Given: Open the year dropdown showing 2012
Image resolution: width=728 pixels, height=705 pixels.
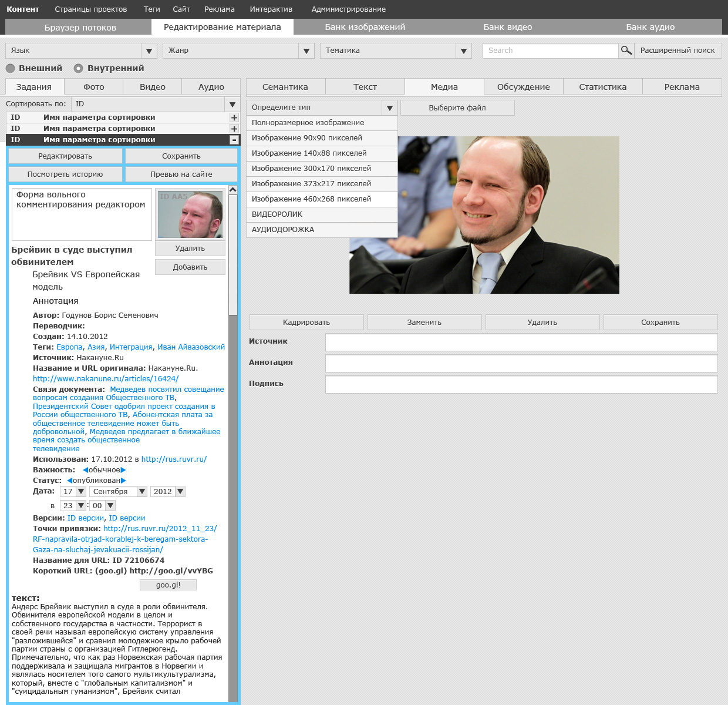Looking at the screenshot, I should 168,491.
